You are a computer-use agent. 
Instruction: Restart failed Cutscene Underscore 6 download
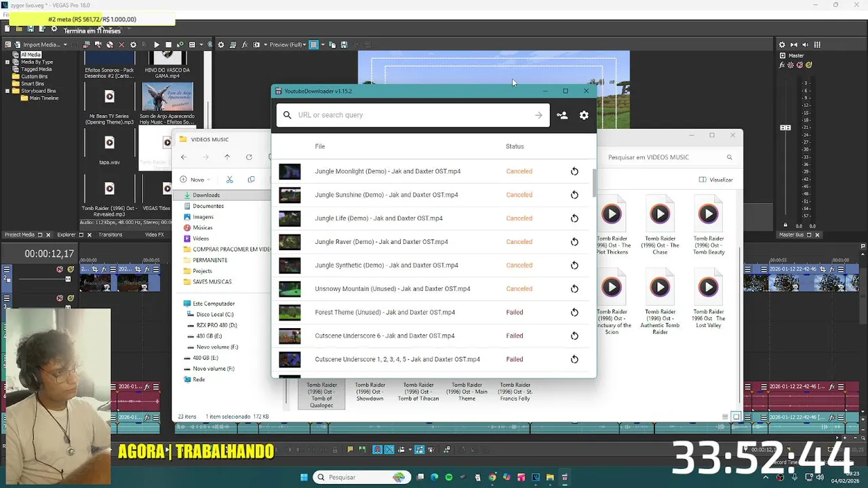574,336
